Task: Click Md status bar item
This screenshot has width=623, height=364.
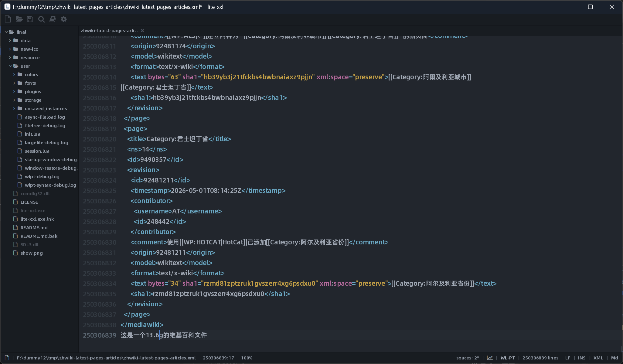Action: click(x=614, y=358)
